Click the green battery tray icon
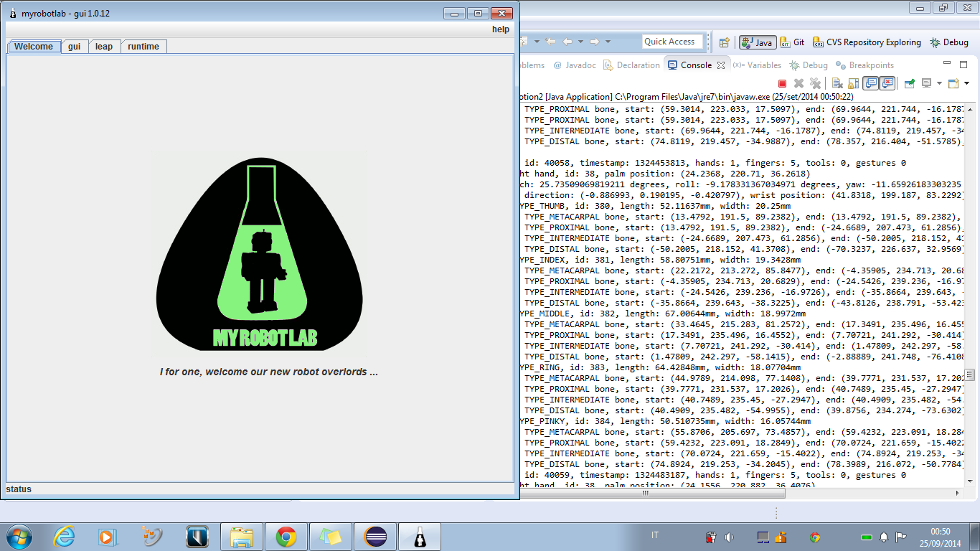980x551 pixels. coord(867,537)
